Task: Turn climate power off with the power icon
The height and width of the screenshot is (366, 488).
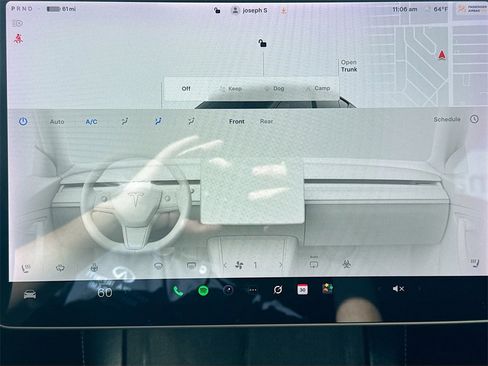Action: tap(23, 121)
